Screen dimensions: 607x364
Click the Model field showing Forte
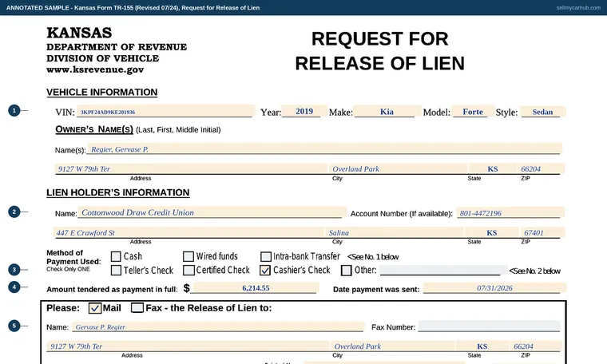point(473,112)
